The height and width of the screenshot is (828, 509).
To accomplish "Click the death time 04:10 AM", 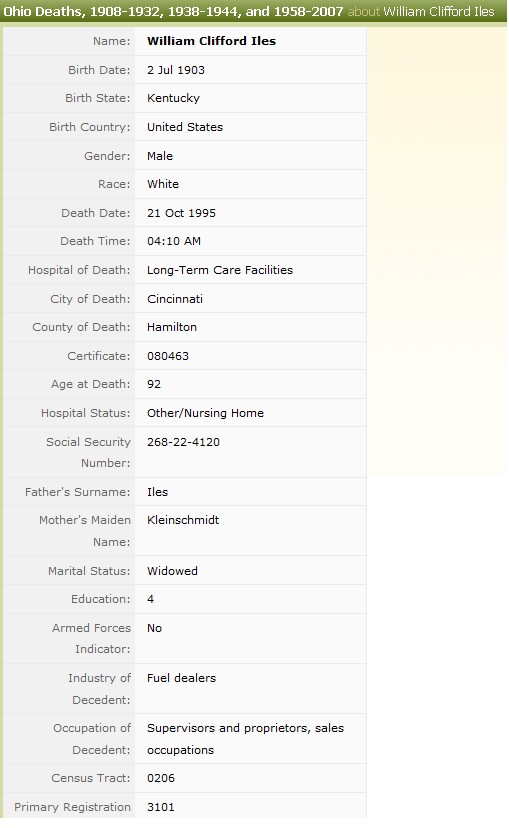I will [174, 241].
